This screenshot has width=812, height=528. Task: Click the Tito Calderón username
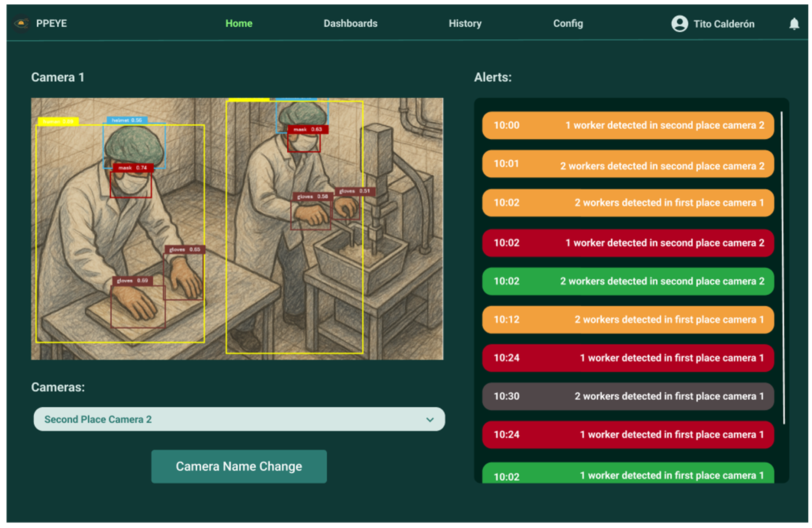pos(724,24)
